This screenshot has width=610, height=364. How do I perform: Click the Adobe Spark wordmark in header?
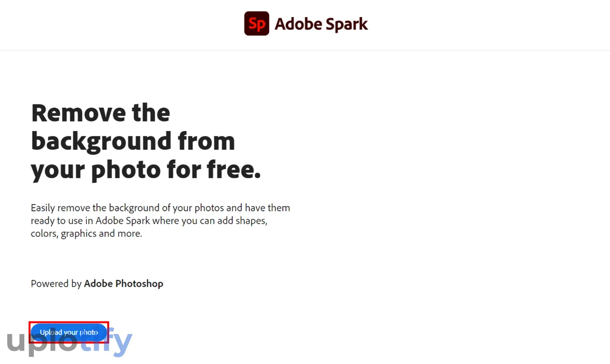(x=321, y=24)
